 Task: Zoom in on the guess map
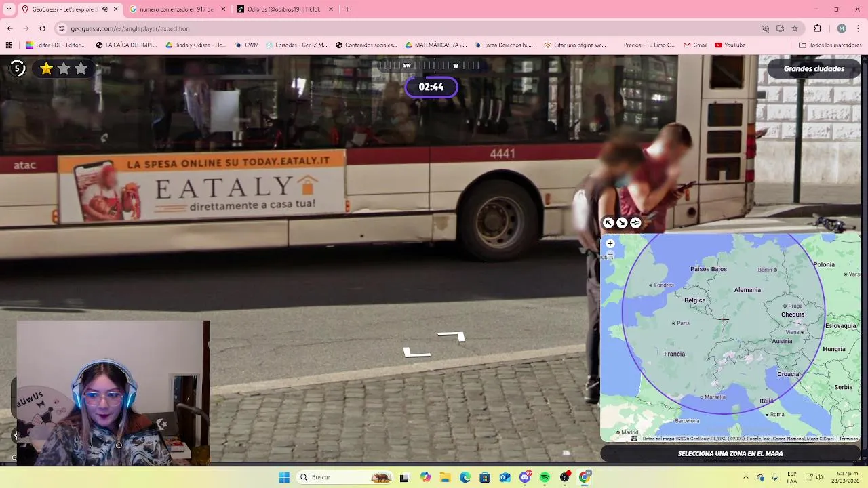pyautogui.click(x=610, y=243)
